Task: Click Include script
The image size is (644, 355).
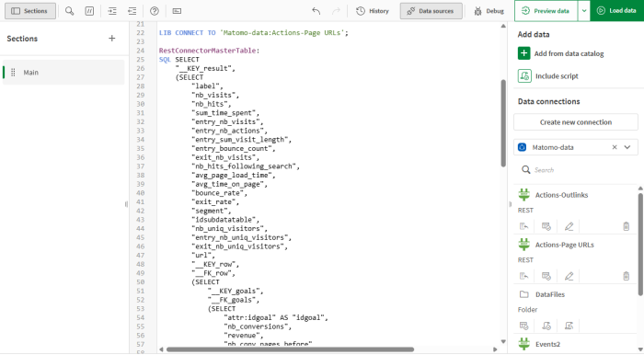Action: tap(548, 76)
